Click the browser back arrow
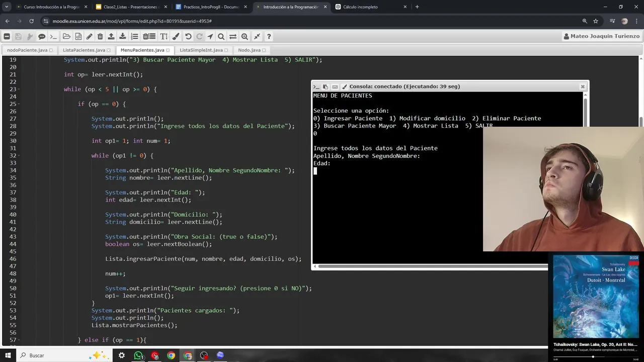The height and width of the screenshot is (362, 644). [x=7, y=21]
